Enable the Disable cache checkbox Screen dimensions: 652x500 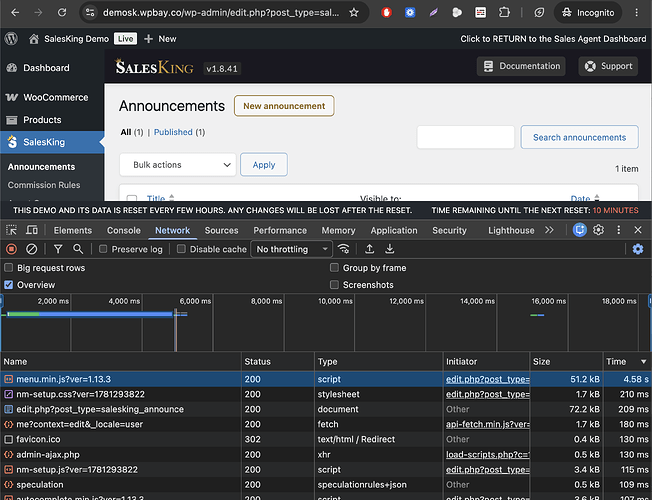[181, 249]
